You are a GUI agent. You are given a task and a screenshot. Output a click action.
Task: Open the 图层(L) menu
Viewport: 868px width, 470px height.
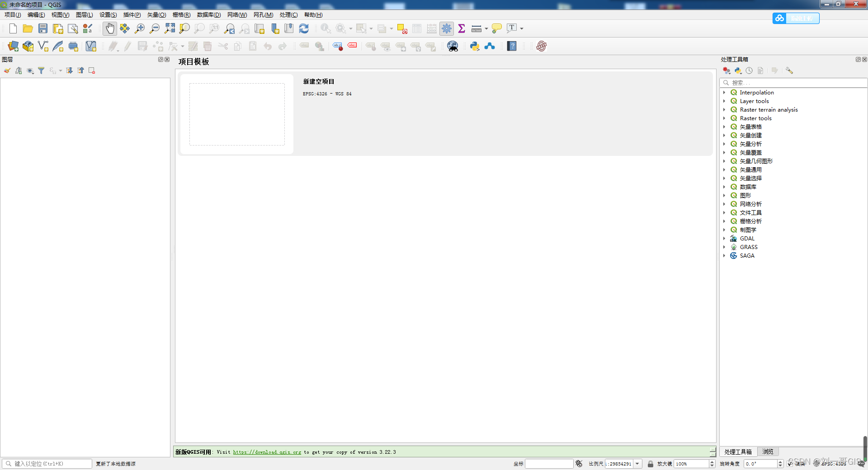click(84, 15)
